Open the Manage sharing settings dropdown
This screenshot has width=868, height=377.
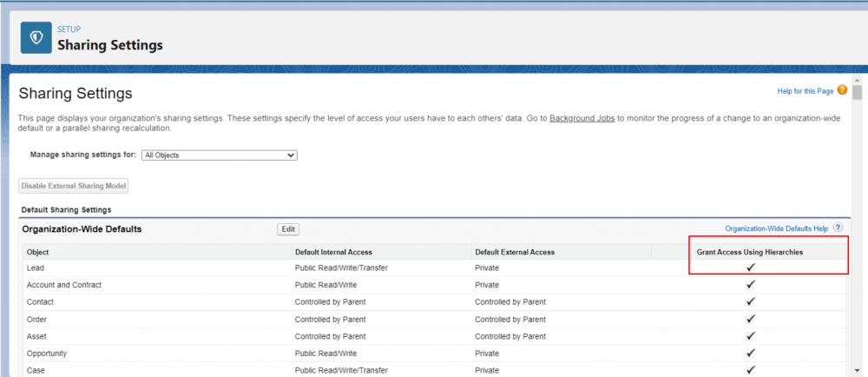219,155
